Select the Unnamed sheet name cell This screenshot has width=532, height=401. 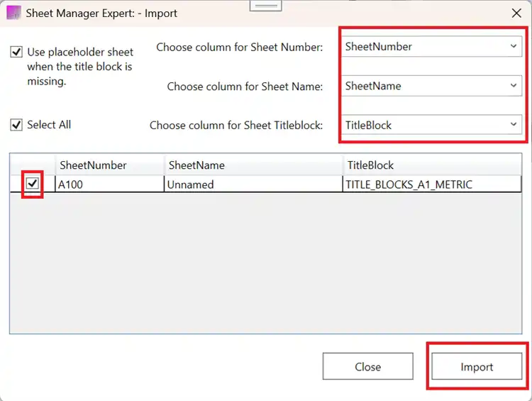(x=253, y=185)
